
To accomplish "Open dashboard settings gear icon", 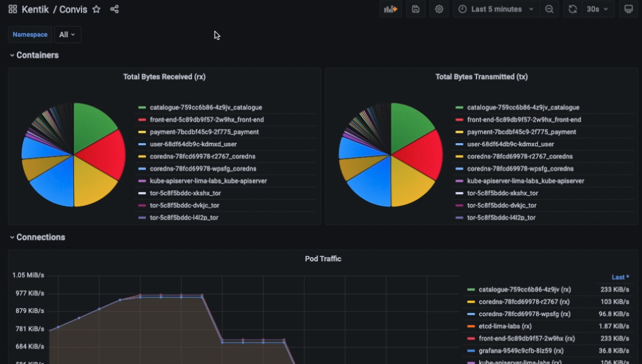I will (x=439, y=9).
